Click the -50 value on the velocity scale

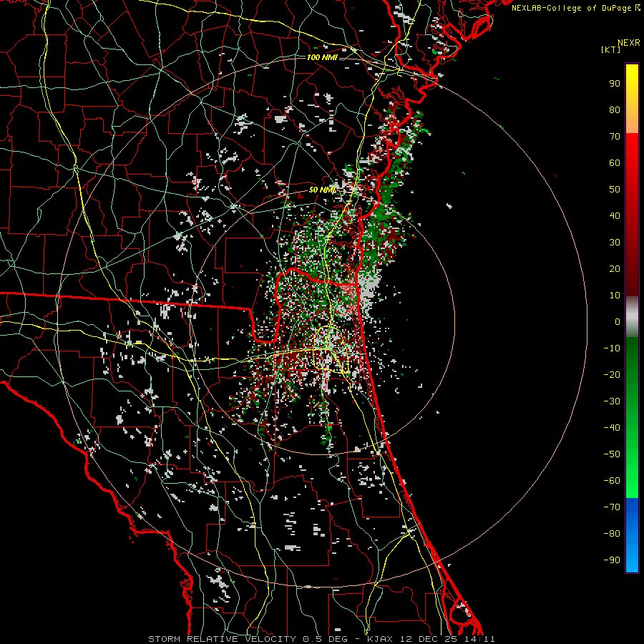tap(612, 454)
